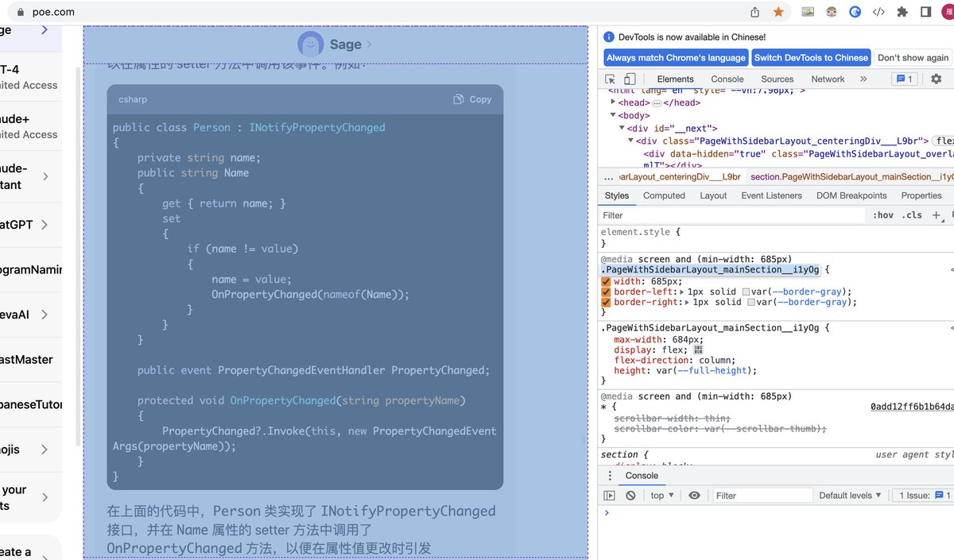Select the mainSection breadcrumb item
The width and height of the screenshot is (954, 560).
(x=851, y=176)
